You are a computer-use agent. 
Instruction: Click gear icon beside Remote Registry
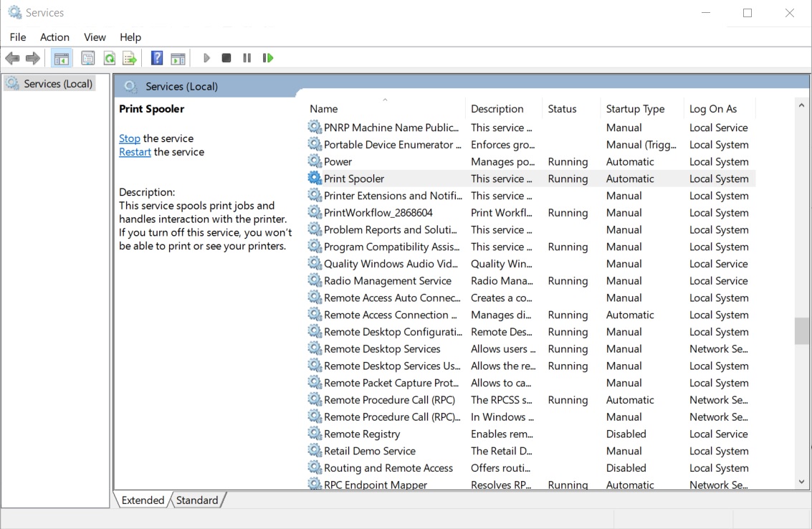point(315,433)
